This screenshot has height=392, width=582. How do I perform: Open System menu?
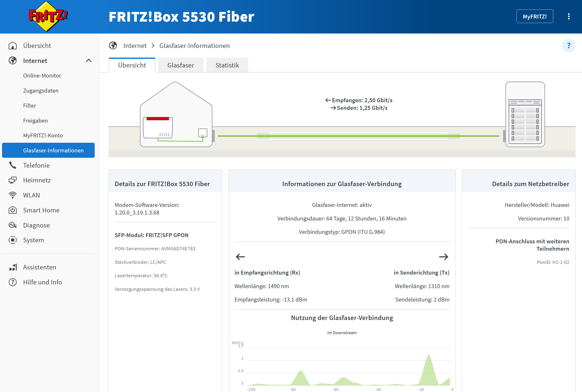(x=34, y=240)
